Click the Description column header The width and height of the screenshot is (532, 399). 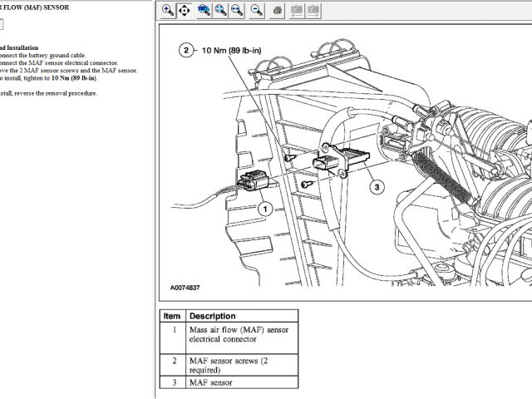(213, 316)
